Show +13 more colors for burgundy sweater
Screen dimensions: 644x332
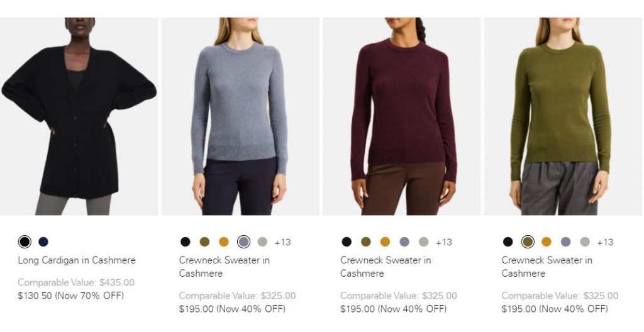click(444, 242)
